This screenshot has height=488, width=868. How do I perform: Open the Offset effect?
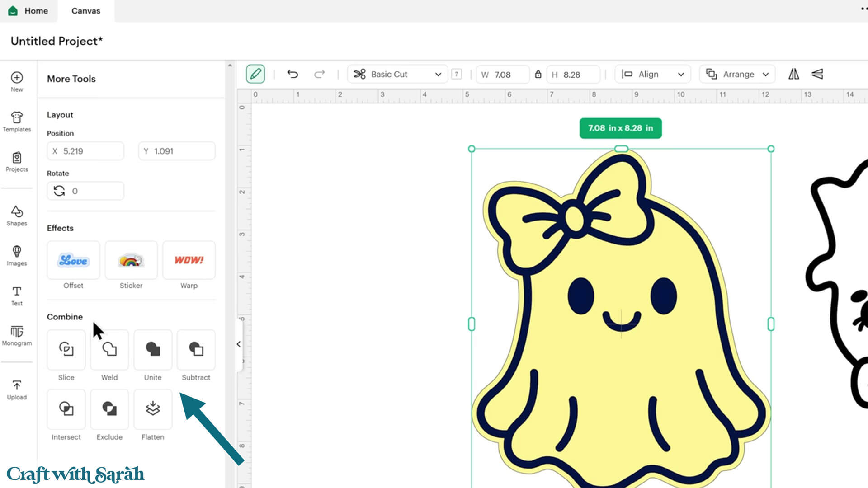tap(73, 261)
